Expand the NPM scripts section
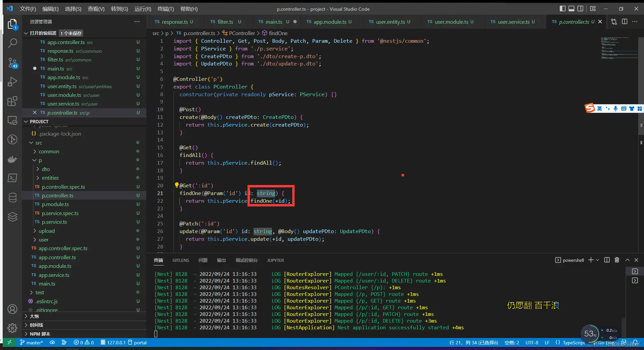 pyautogui.click(x=40, y=334)
